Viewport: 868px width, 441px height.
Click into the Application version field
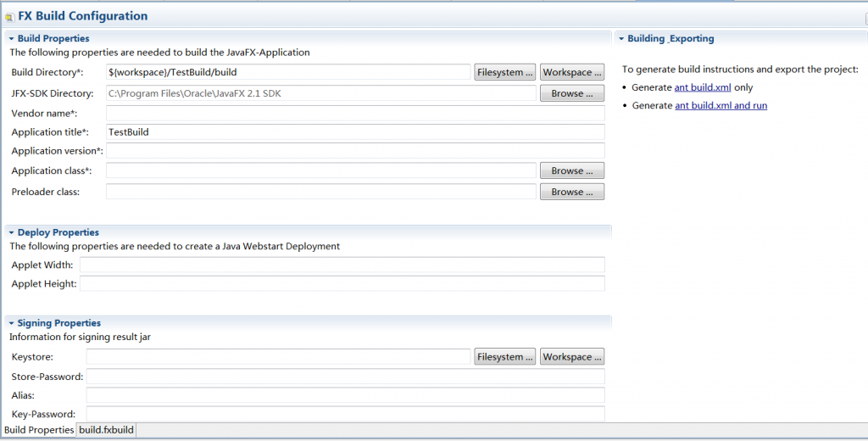(354, 151)
